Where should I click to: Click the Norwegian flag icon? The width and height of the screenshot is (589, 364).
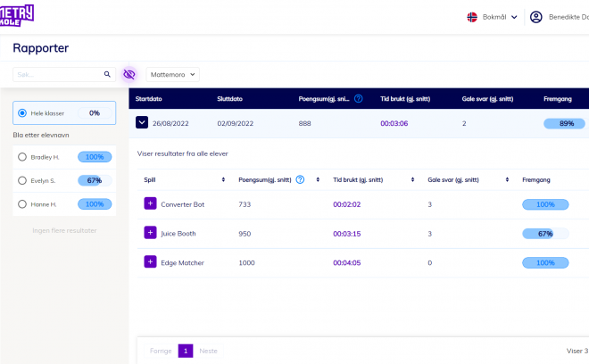pyautogui.click(x=472, y=17)
